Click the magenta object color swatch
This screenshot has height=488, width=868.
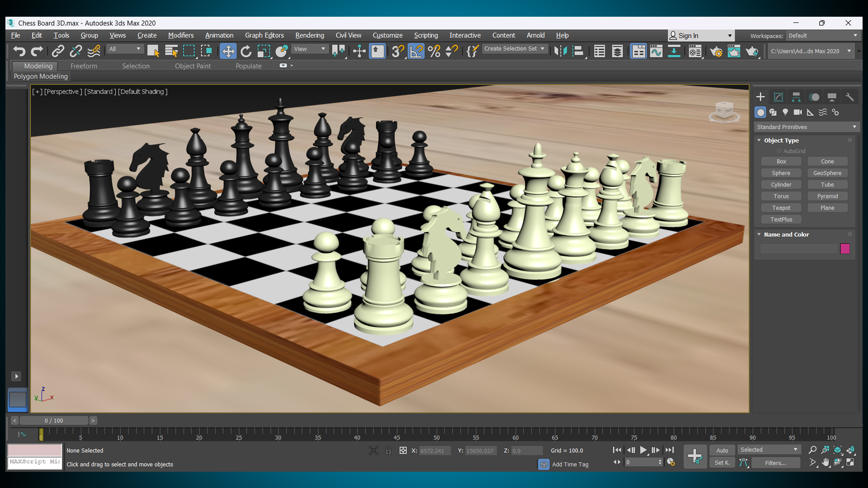pyautogui.click(x=844, y=249)
